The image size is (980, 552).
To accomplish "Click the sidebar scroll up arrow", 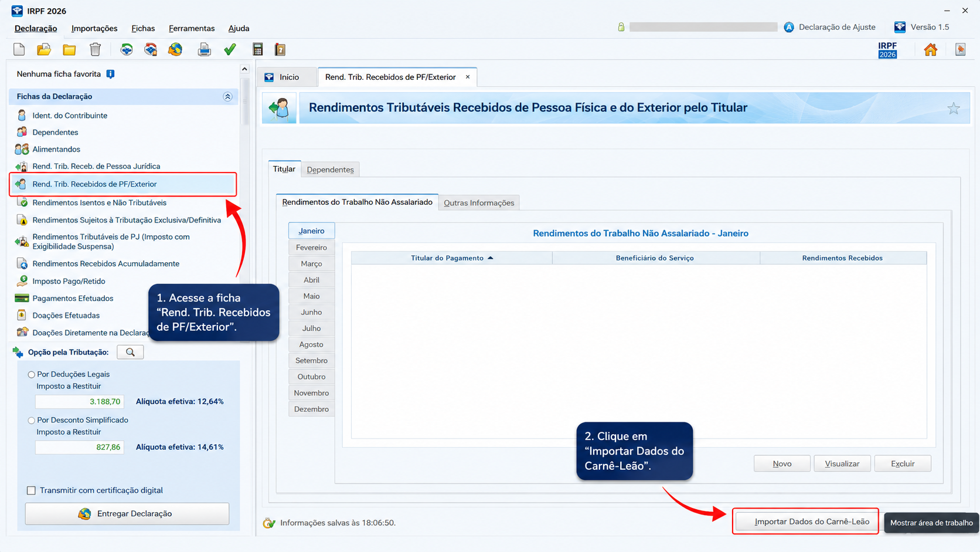I will pyautogui.click(x=244, y=69).
